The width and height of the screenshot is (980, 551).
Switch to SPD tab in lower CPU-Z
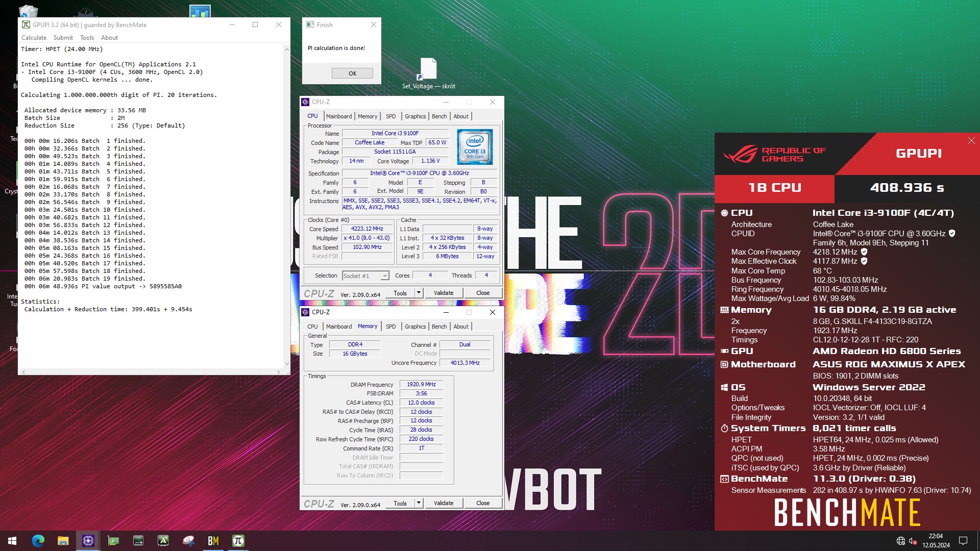(x=390, y=327)
